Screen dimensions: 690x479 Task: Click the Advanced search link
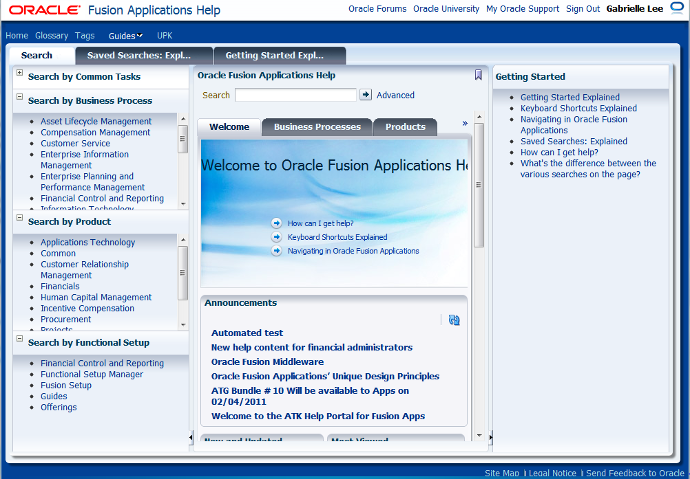click(395, 95)
